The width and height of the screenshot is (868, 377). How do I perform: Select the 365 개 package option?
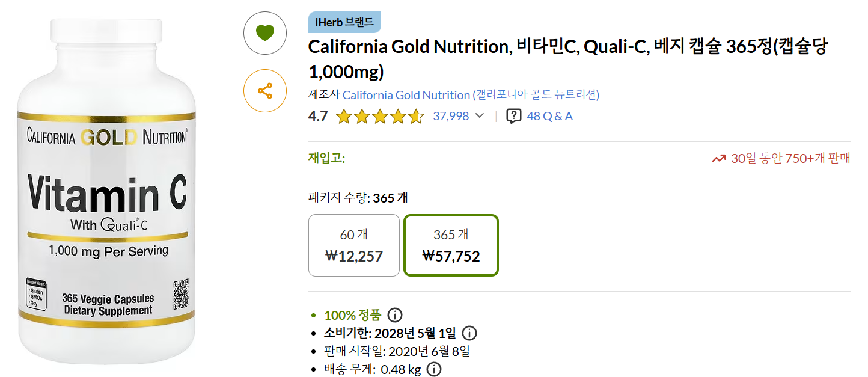click(x=451, y=245)
